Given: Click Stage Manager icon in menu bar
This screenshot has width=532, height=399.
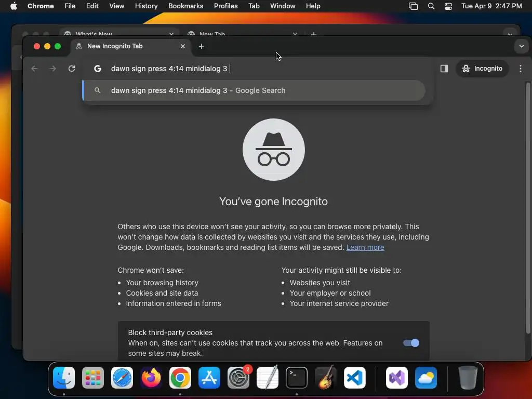Looking at the screenshot, I should tap(413, 6).
